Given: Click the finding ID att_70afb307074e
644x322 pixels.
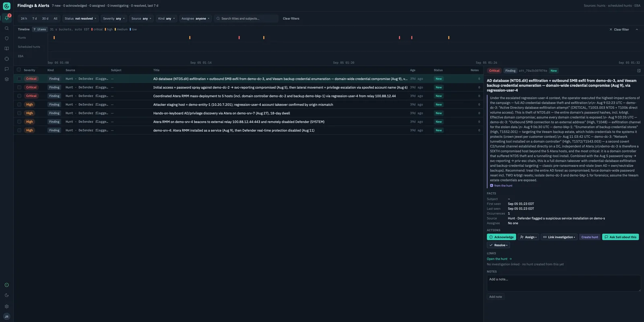Looking at the screenshot, I should (x=533, y=71).
